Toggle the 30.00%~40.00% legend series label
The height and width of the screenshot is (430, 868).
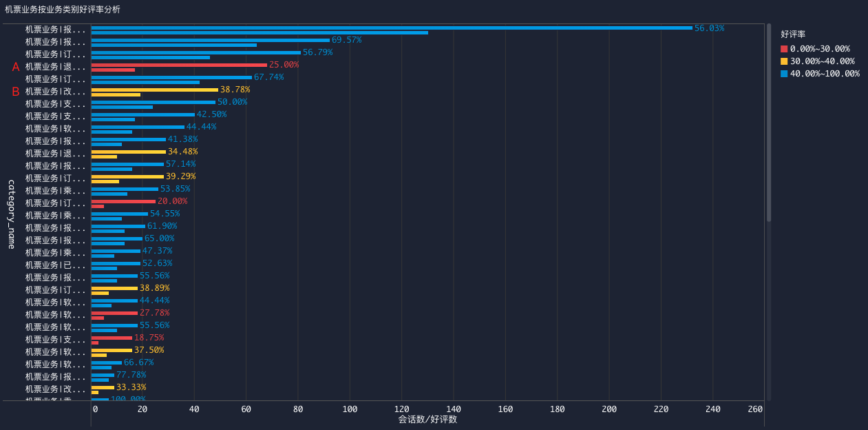point(822,61)
